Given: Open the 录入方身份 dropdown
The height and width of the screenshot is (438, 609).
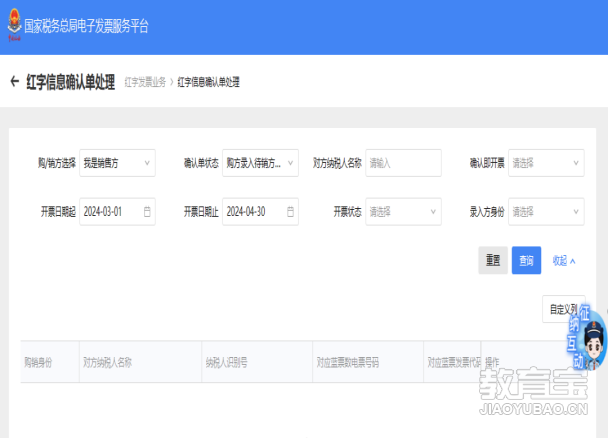Looking at the screenshot, I should [x=546, y=212].
